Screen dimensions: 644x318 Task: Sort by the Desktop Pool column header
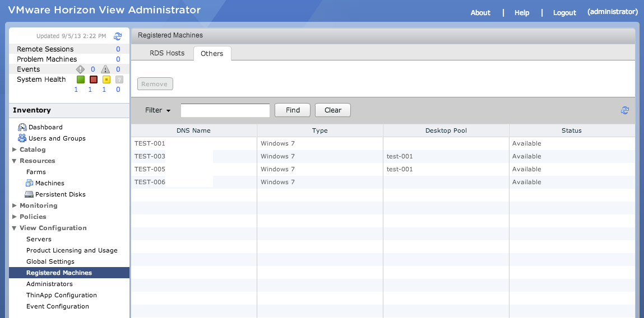pyautogui.click(x=446, y=130)
